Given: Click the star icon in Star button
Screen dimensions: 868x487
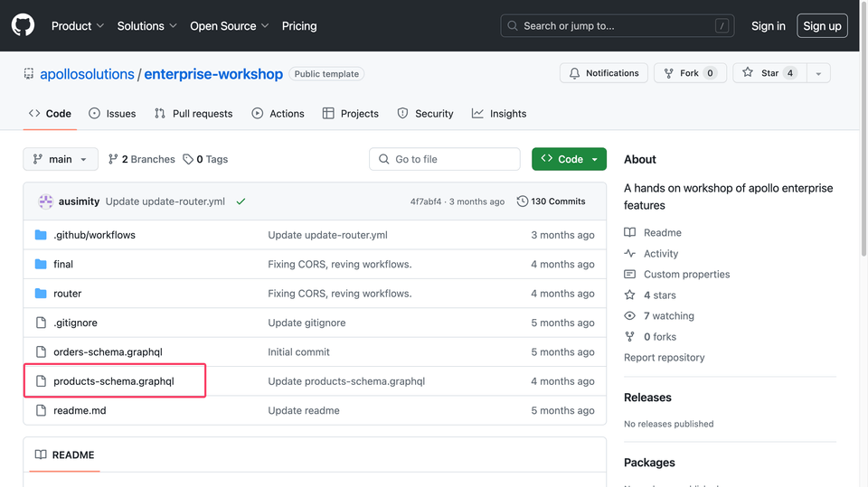Looking at the screenshot, I should pyautogui.click(x=748, y=72).
